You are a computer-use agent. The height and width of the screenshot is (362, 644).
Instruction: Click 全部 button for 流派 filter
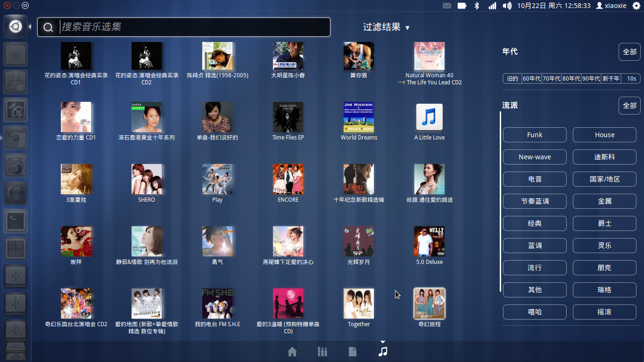click(629, 106)
